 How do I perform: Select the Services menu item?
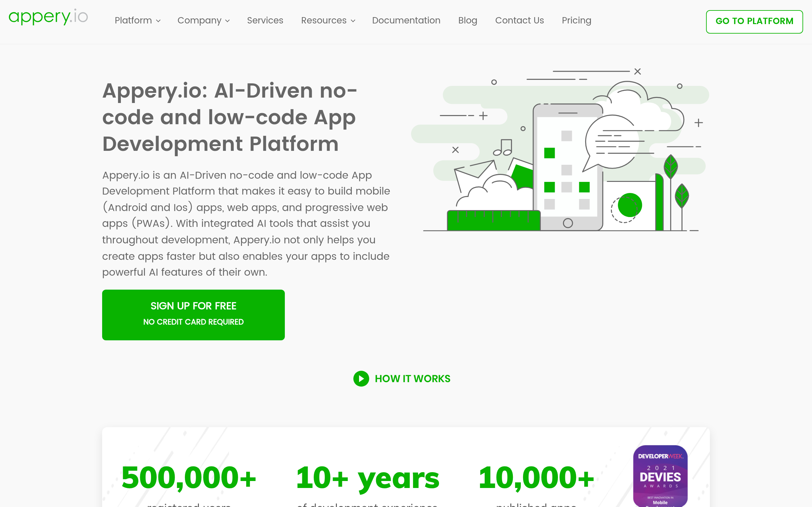tap(265, 21)
